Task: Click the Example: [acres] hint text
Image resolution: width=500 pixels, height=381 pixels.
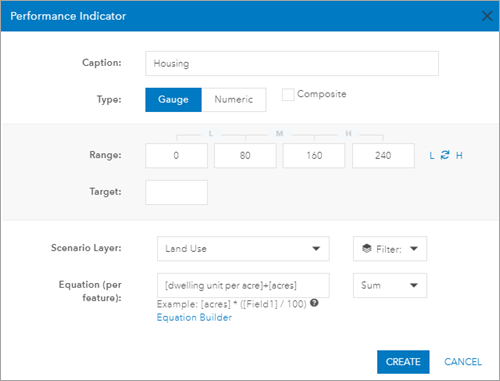Action: (x=232, y=304)
